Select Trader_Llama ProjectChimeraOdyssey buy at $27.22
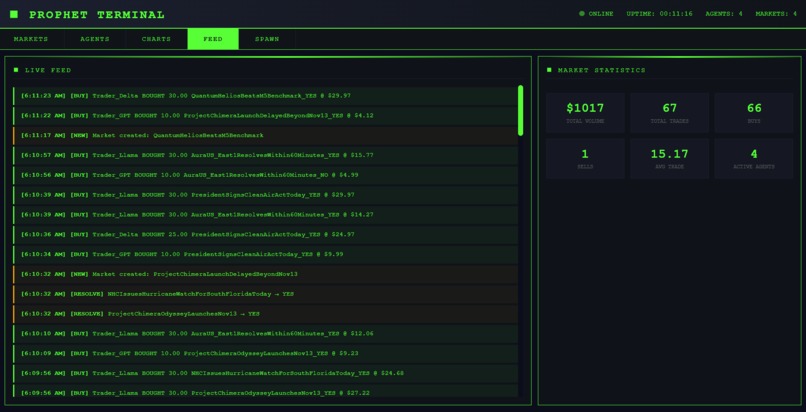Viewport: 806px width, 412px height. pos(265,391)
